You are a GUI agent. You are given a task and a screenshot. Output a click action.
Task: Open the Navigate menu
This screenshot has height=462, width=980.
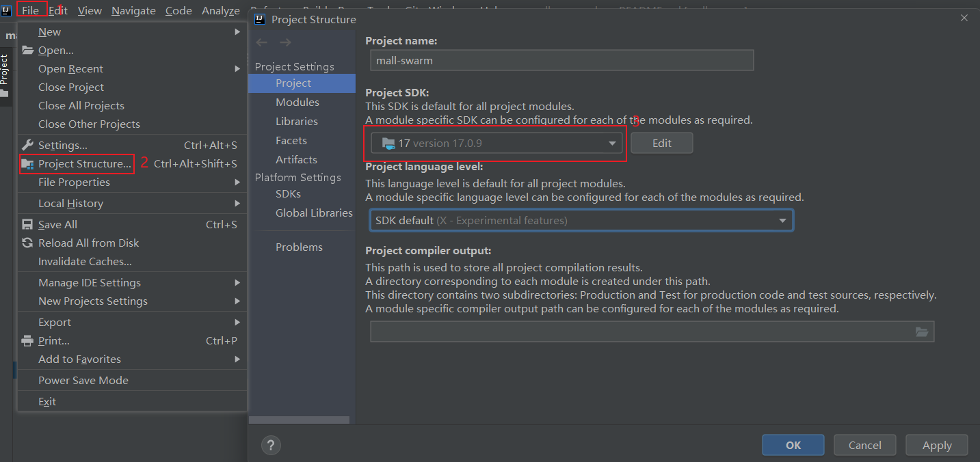(133, 10)
